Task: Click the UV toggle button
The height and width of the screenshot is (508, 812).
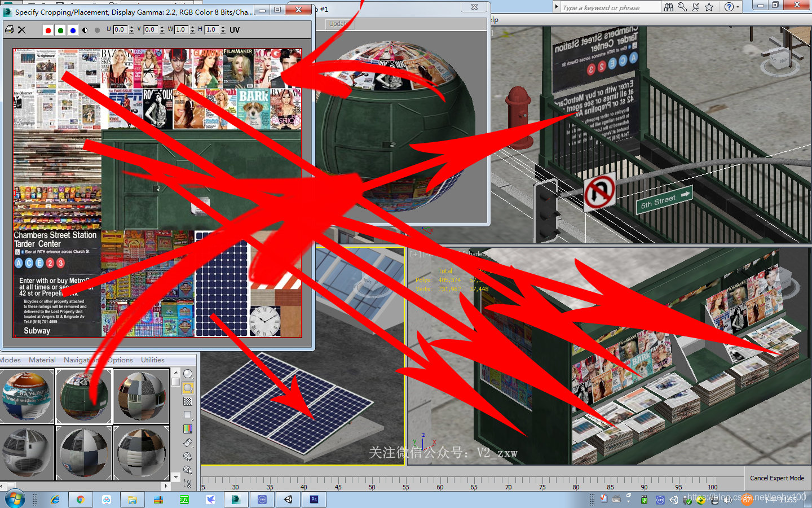Action: click(x=235, y=30)
